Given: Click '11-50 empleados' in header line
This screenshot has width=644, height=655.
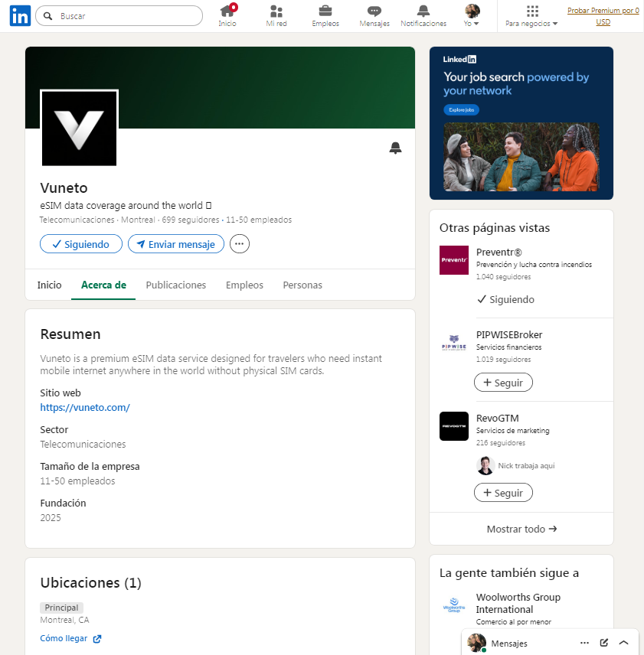Looking at the screenshot, I should [x=259, y=220].
